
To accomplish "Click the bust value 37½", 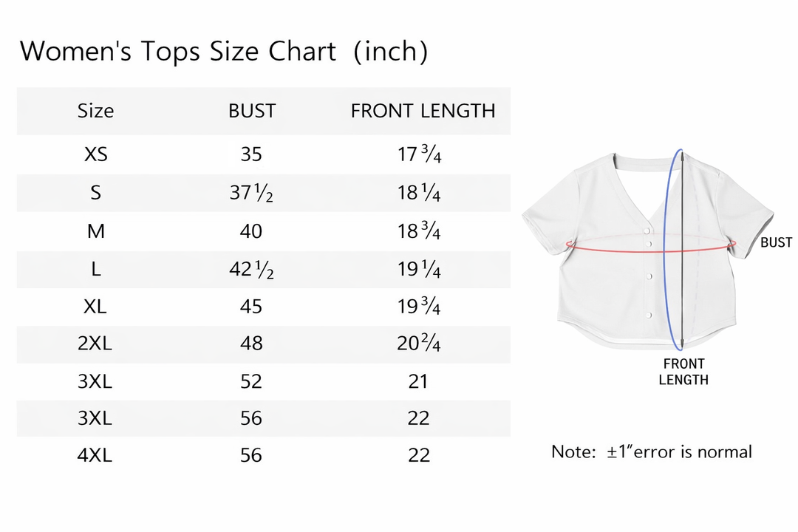I will pyautogui.click(x=251, y=193).
